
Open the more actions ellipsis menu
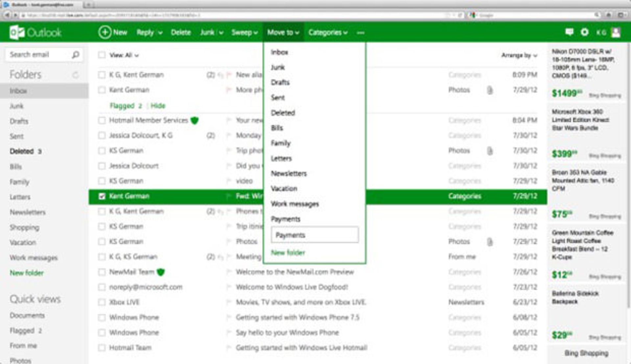point(361,32)
